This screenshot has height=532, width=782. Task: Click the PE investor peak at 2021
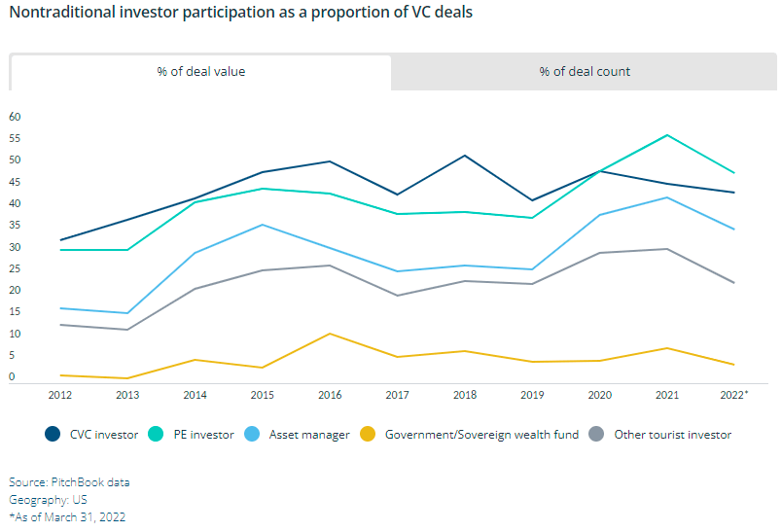(x=667, y=135)
